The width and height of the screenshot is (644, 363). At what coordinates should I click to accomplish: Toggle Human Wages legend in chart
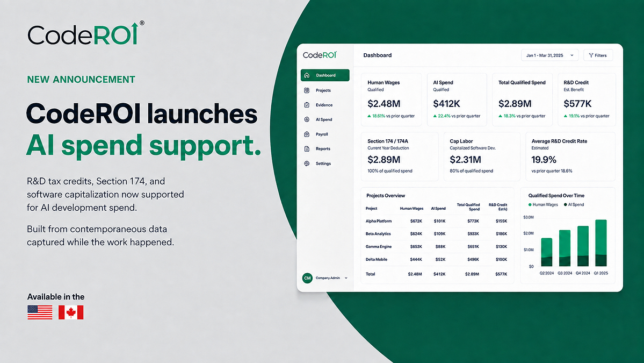(x=543, y=204)
